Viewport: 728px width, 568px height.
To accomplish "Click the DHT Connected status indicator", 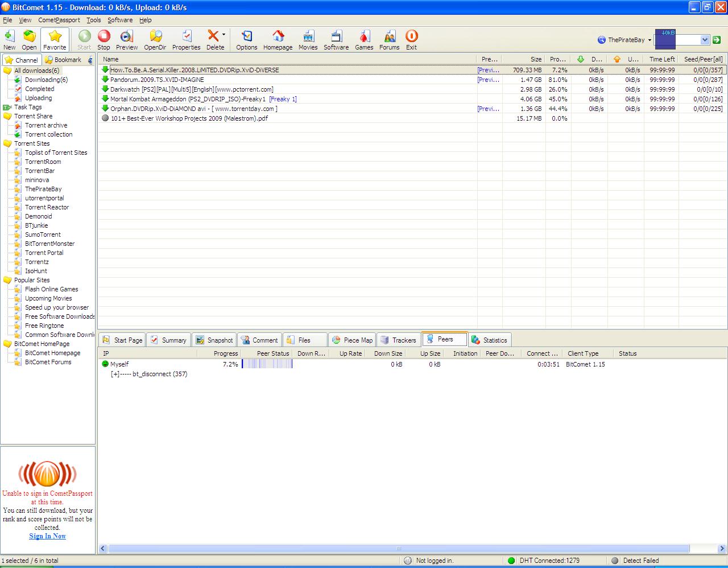I will 543,561.
